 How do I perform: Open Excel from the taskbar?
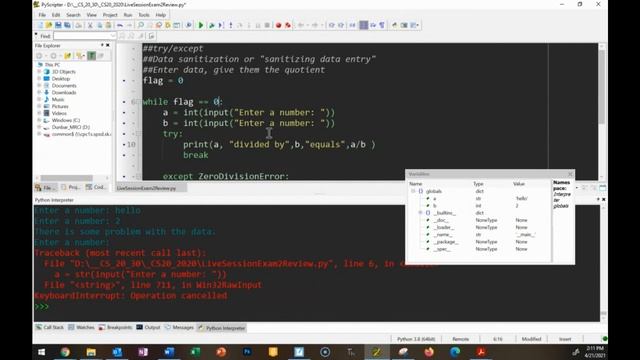[195, 352]
